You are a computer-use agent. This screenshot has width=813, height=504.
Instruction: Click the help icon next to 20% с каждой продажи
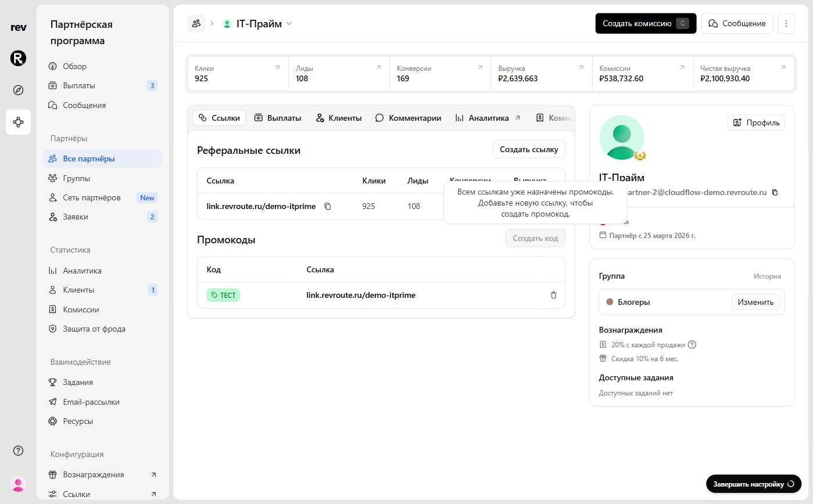(x=692, y=344)
